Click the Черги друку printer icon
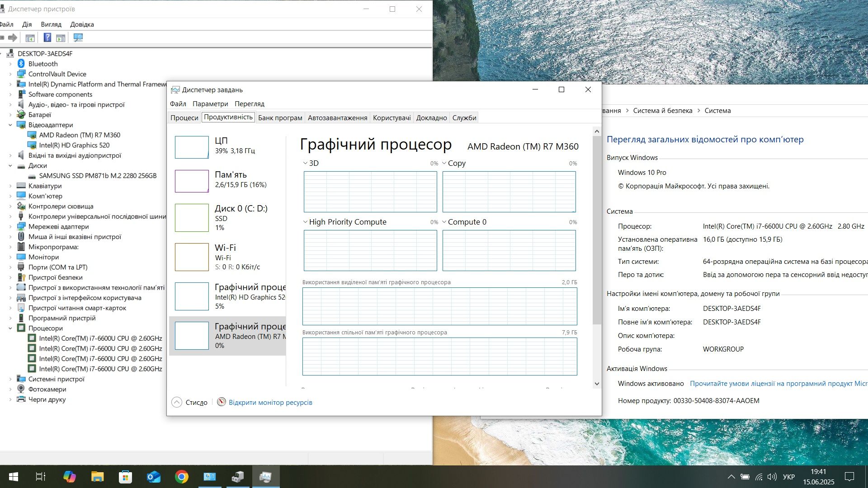Image resolution: width=868 pixels, height=488 pixels. tap(21, 399)
